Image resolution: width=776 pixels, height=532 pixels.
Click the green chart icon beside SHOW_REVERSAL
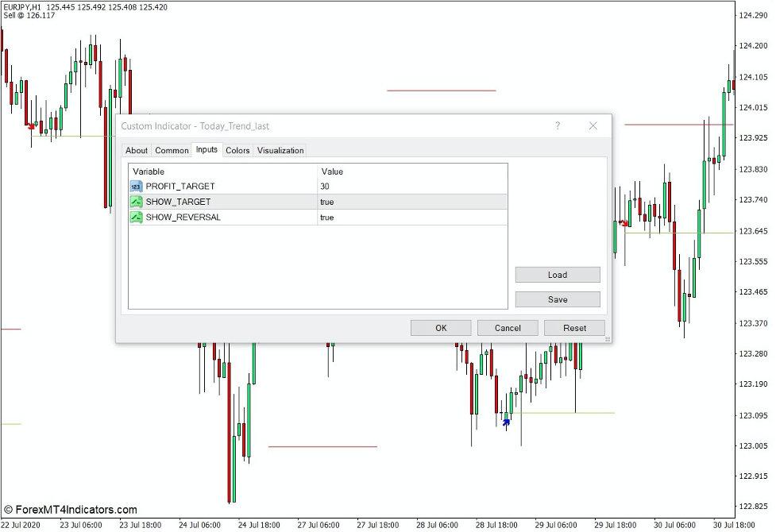coord(135,218)
